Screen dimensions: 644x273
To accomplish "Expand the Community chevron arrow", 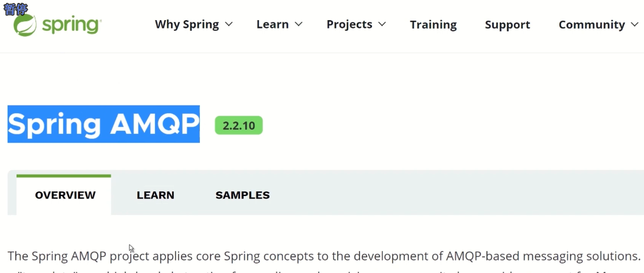I will [634, 25].
